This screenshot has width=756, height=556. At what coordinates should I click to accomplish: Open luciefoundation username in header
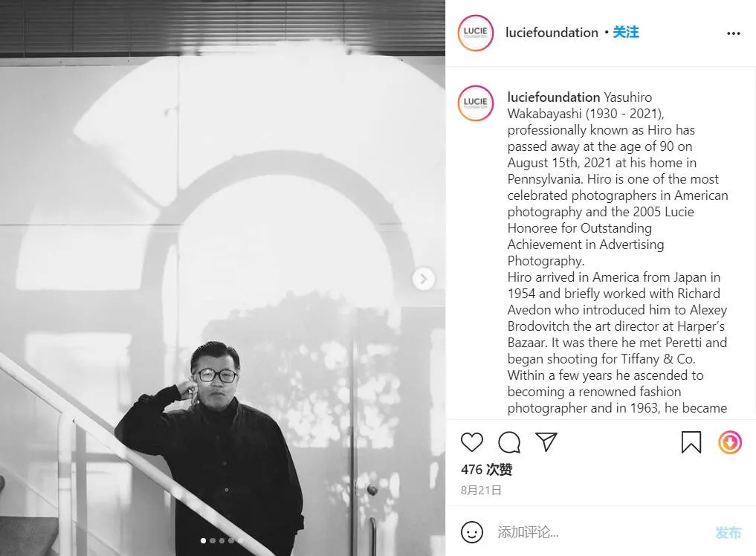(552, 32)
